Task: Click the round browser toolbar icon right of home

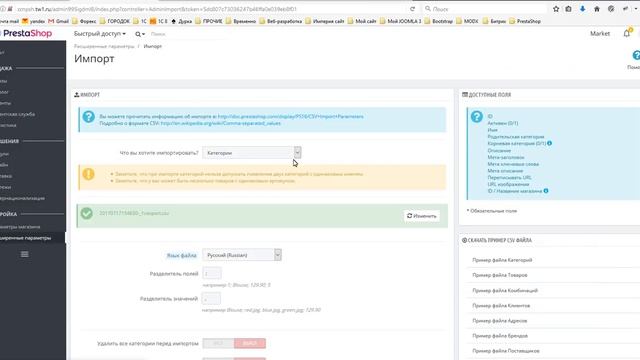Action: [x=611, y=9]
